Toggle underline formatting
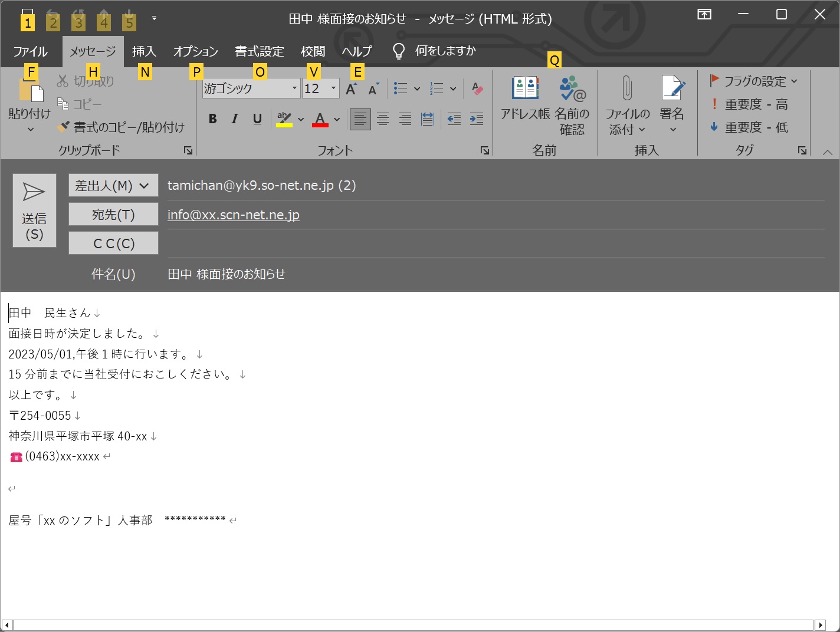 point(257,119)
